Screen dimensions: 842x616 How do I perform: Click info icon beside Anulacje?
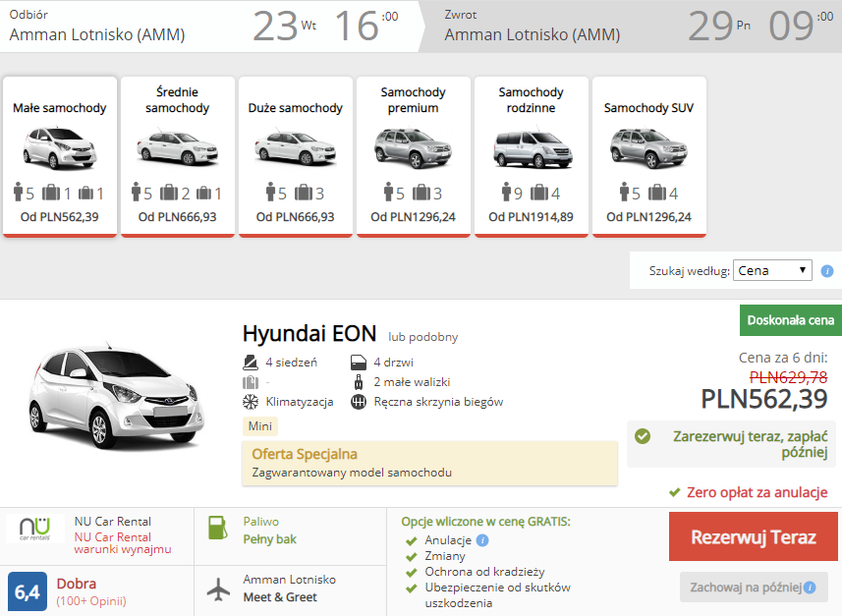click(482, 540)
